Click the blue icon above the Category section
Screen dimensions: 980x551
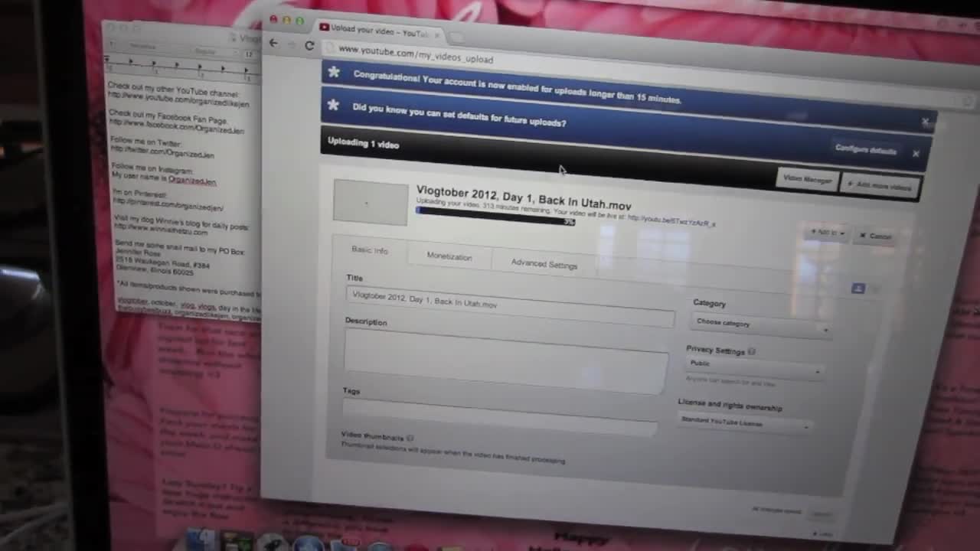tap(858, 289)
